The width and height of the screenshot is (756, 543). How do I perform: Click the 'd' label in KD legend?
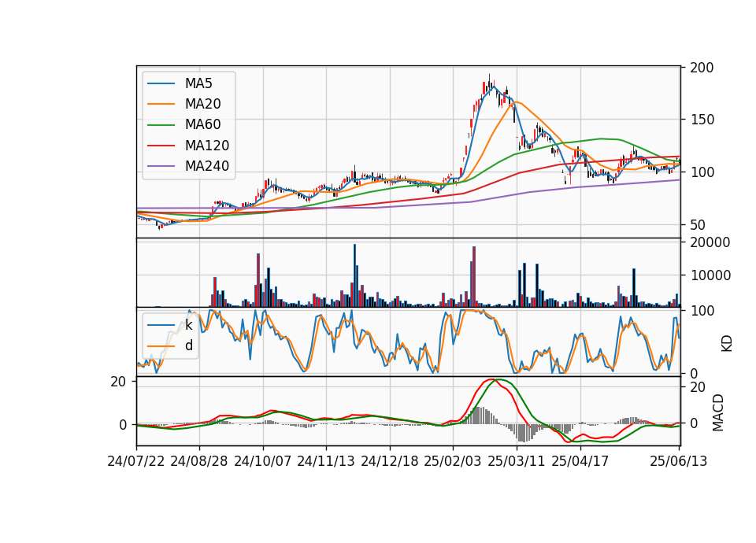[188, 345]
